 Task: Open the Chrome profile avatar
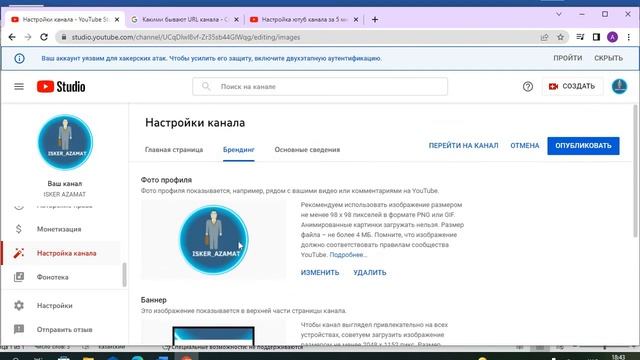tap(612, 37)
